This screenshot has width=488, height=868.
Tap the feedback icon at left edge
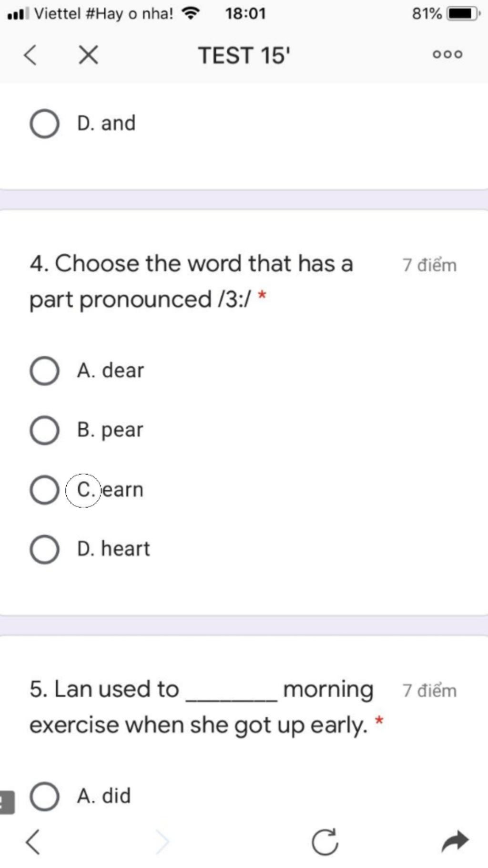click(7, 802)
